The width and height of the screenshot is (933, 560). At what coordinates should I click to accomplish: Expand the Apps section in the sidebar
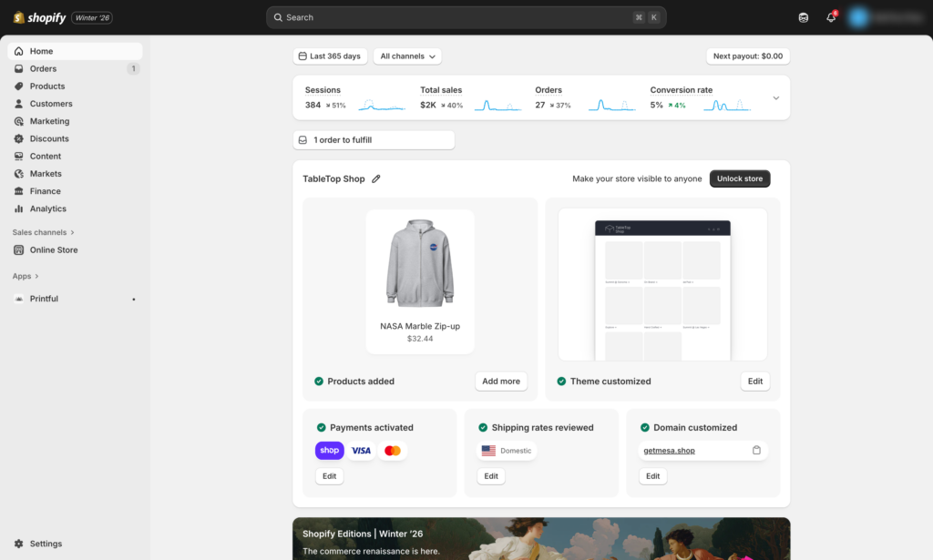coord(26,277)
